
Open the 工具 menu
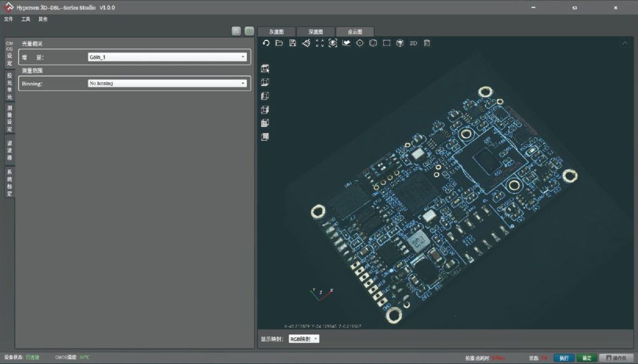click(26, 19)
